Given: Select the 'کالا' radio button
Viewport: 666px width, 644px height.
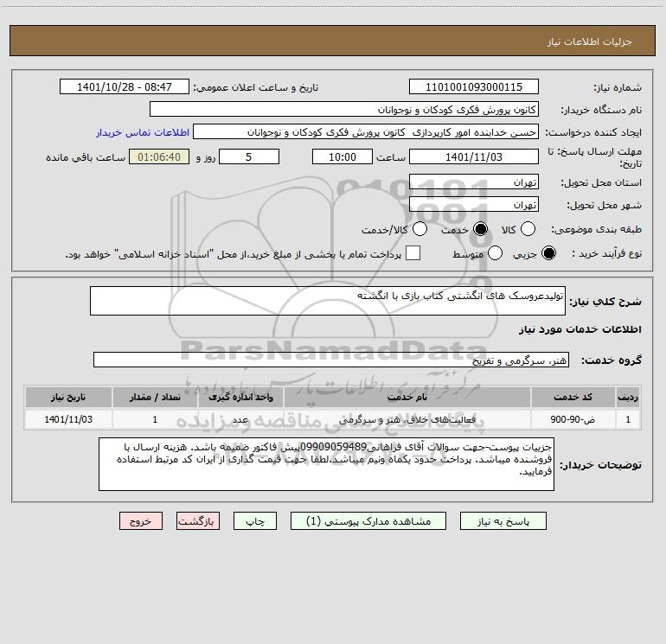Looking at the screenshot, I should (528, 229).
